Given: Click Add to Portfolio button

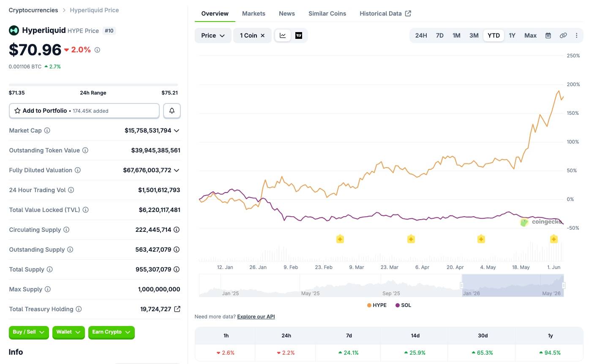Looking at the screenshot, I should pos(84,111).
